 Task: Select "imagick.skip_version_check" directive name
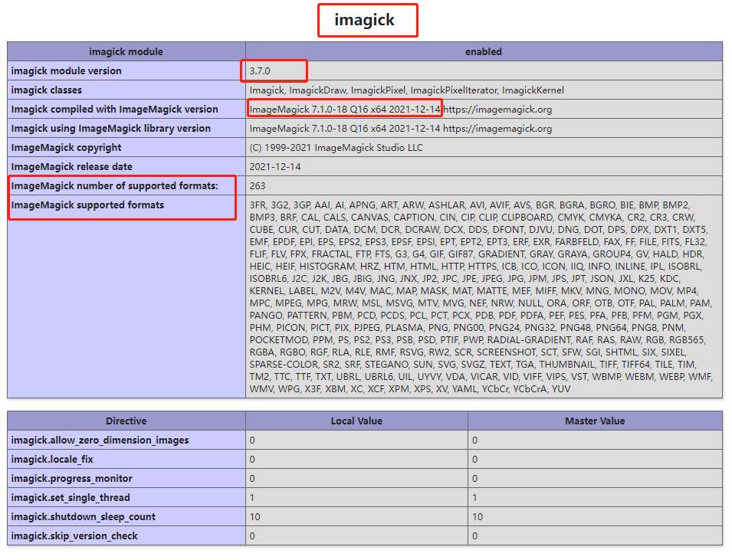(x=74, y=535)
